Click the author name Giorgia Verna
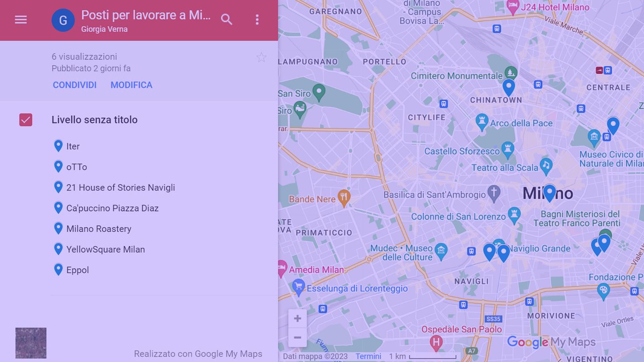Screen dimensions: 644x362 104,30
